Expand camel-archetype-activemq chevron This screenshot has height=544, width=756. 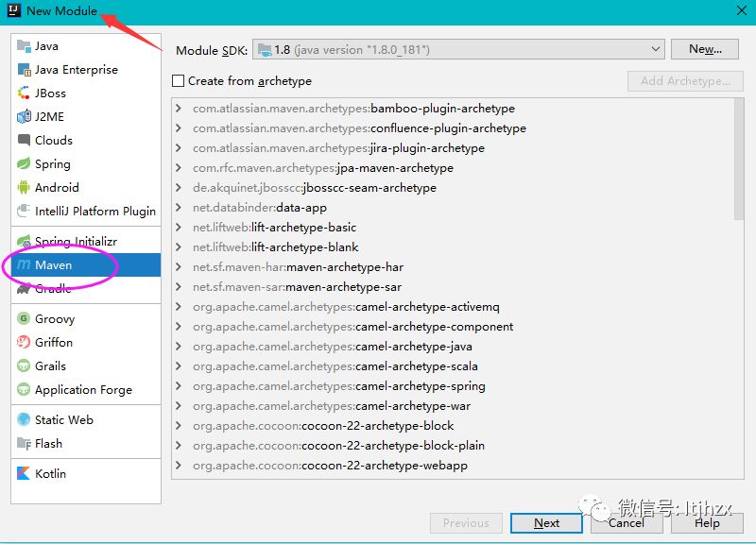[x=179, y=306]
